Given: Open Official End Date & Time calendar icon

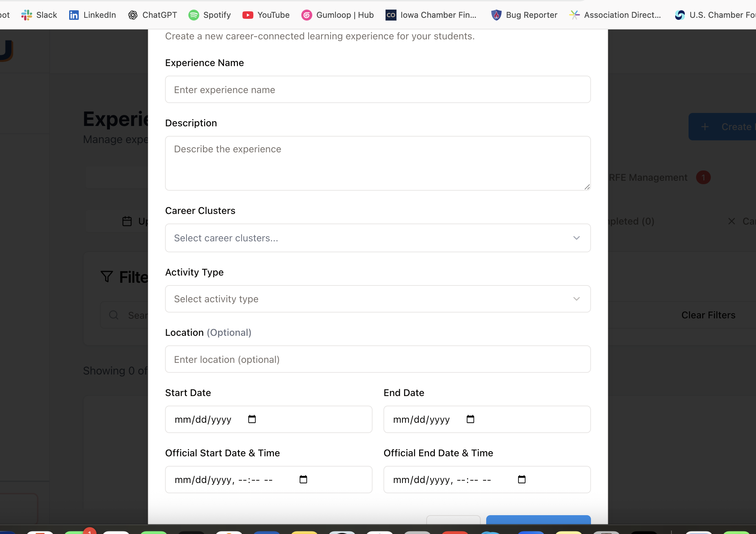Looking at the screenshot, I should [x=522, y=479].
